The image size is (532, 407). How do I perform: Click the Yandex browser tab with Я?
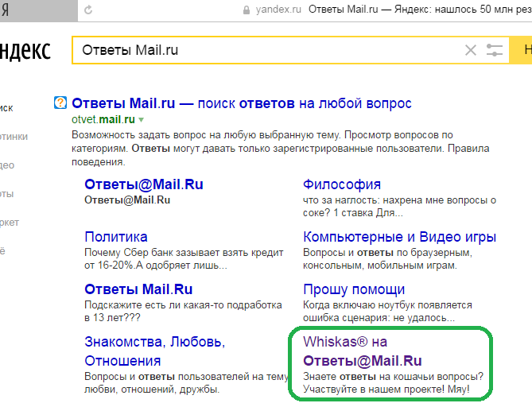click(39, 10)
